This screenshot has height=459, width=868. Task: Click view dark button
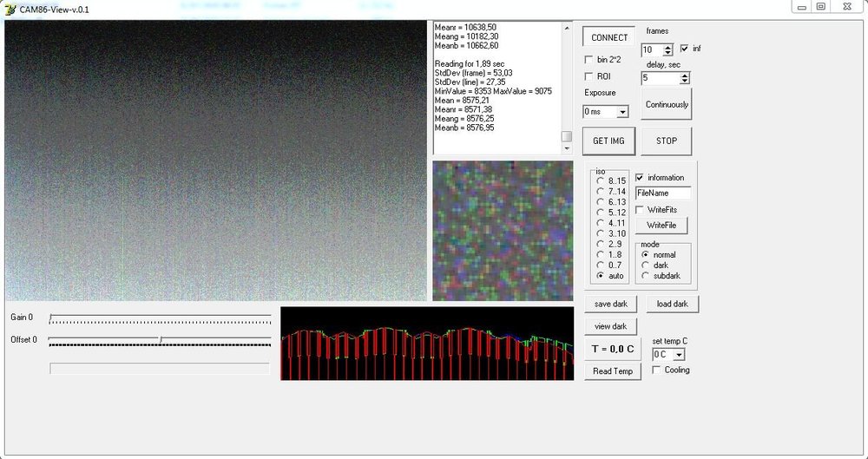tap(610, 326)
